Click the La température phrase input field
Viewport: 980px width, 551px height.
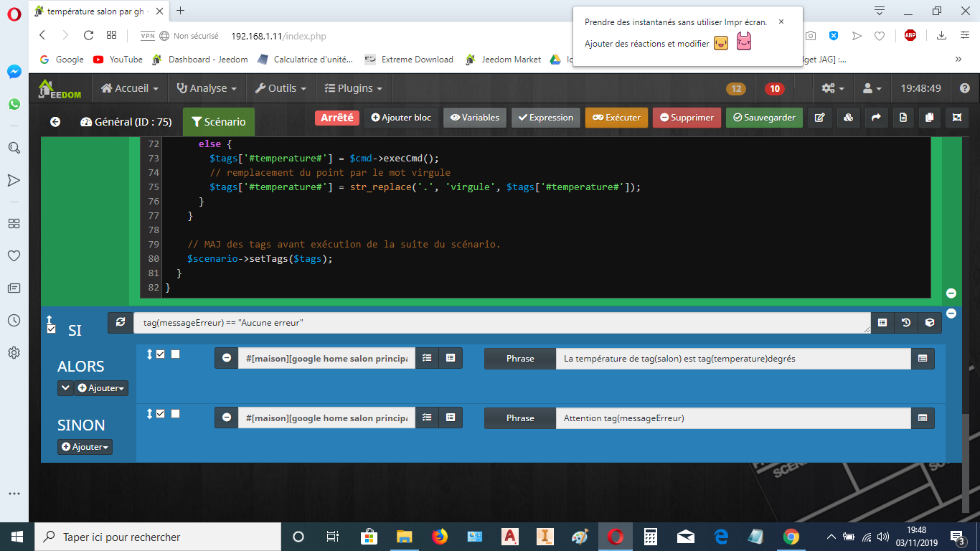pos(733,358)
